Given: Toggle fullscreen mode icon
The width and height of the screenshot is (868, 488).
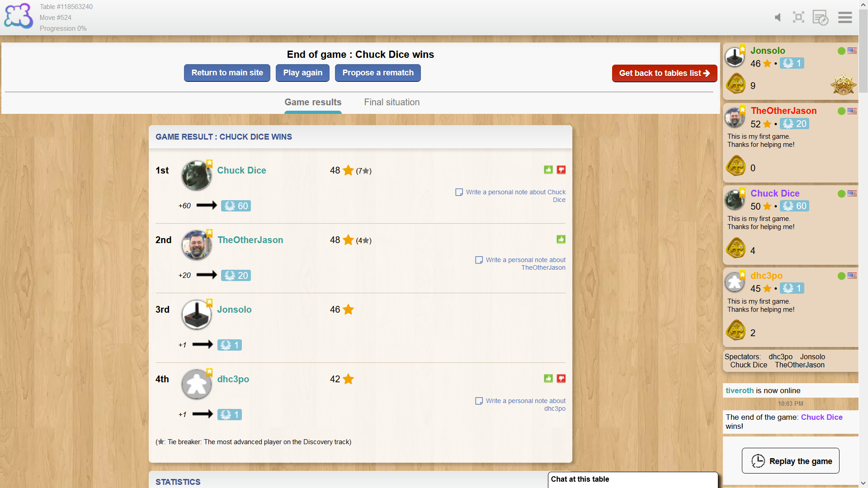Looking at the screenshot, I should tap(798, 18).
